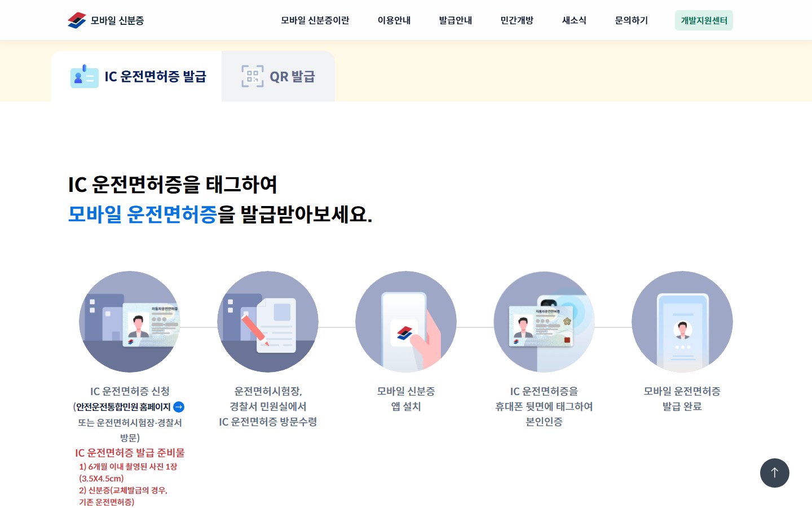Open the 새소식 menu
Image resolution: width=812 pixels, height=508 pixels.
pos(574,20)
